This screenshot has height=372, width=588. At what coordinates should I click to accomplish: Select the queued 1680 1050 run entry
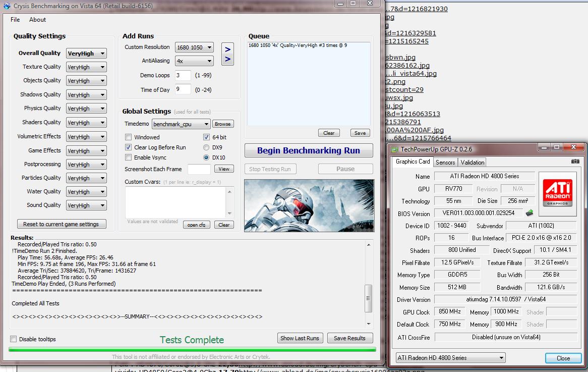pyautogui.click(x=298, y=45)
